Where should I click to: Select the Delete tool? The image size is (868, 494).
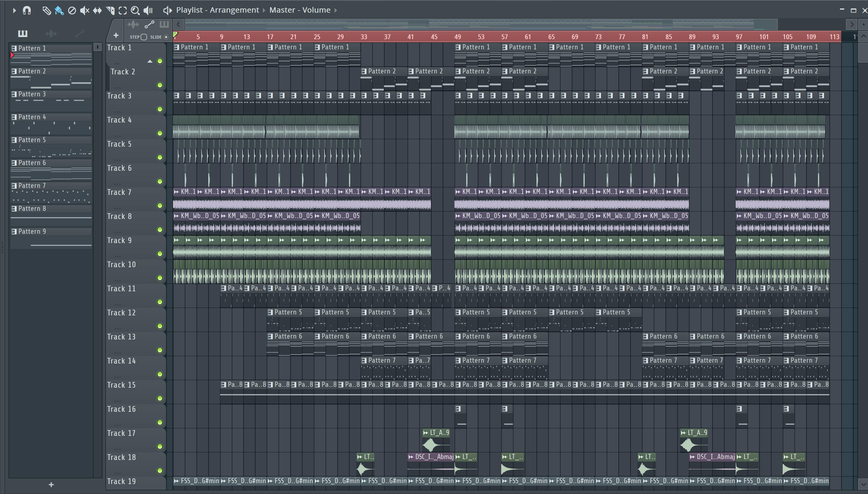[x=72, y=11]
